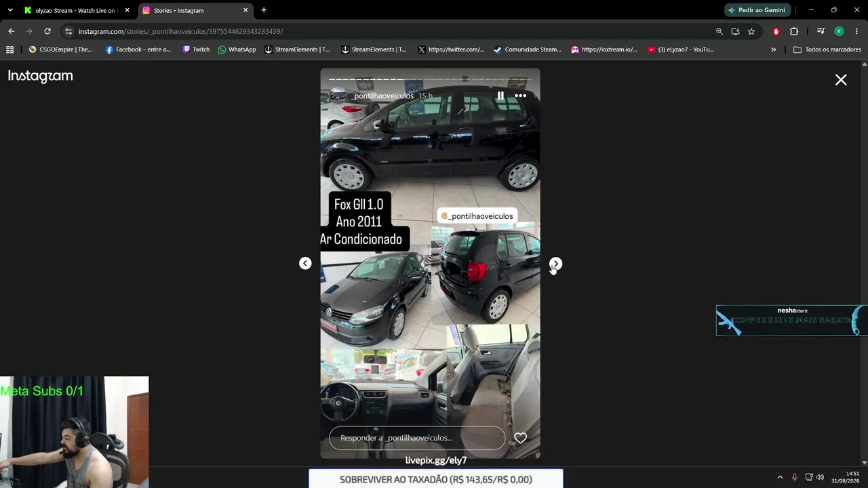The image size is (868, 488).
Task: Open the Instagram logo home link
Action: pos(41,77)
